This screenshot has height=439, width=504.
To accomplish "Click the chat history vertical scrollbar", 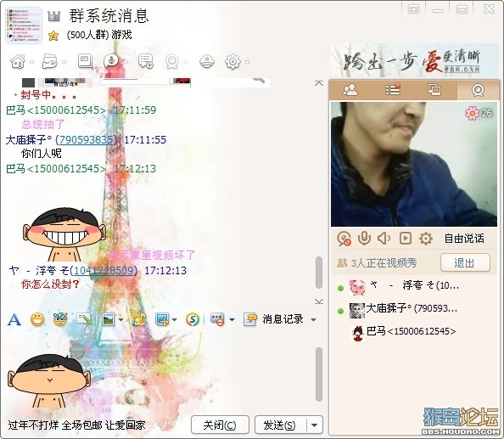I will 318,273.
